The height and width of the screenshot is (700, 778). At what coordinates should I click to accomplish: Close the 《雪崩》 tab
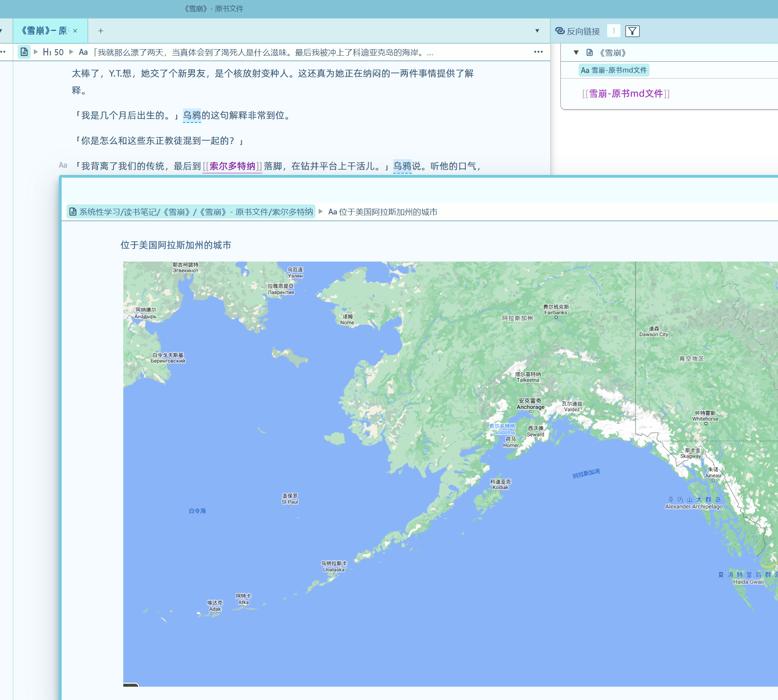pos(75,31)
